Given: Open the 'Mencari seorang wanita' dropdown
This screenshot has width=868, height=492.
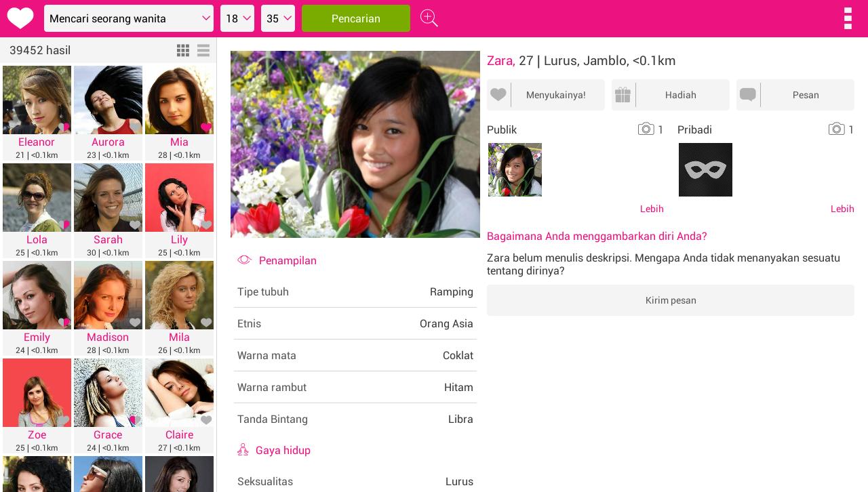Looking at the screenshot, I should 129,18.
